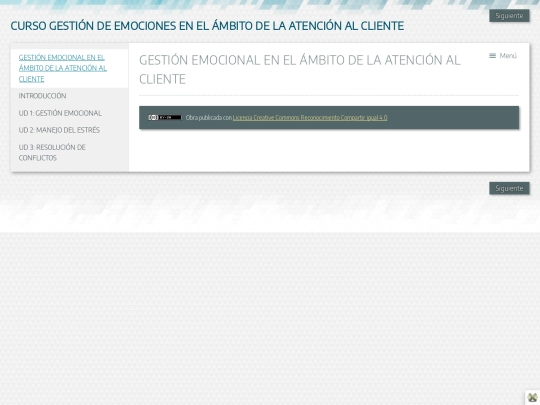Viewport: 540px width, 405px height.
Task: Click the top Siguiente button
Action: point(509,16)
